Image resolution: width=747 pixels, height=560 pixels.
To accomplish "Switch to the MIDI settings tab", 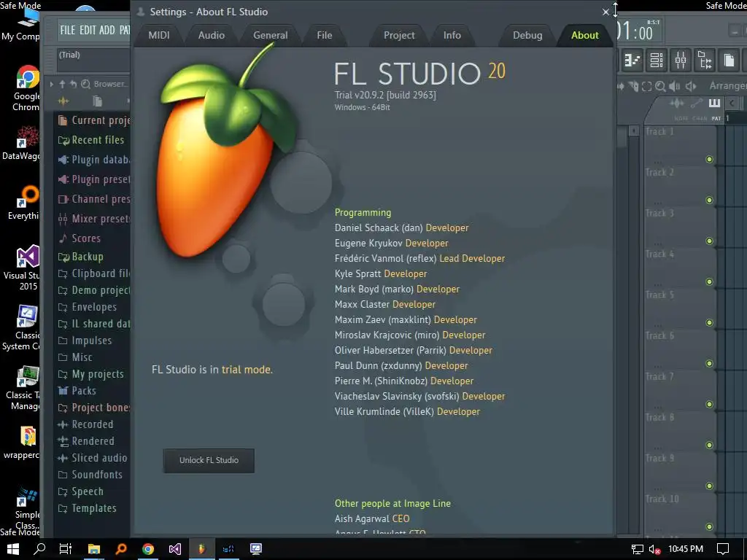I will pyautogui.click(x=159, y=35).
